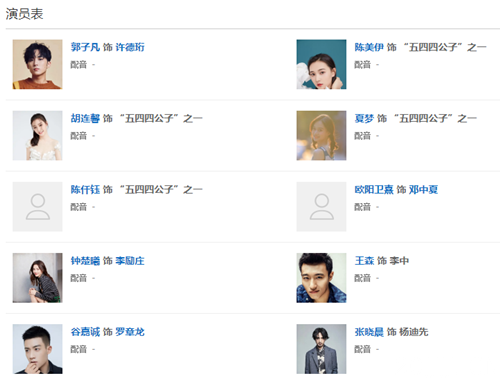Click 陈美伊's portrait photo
This screenshot has width=500, height=382.
click(321, 64)
